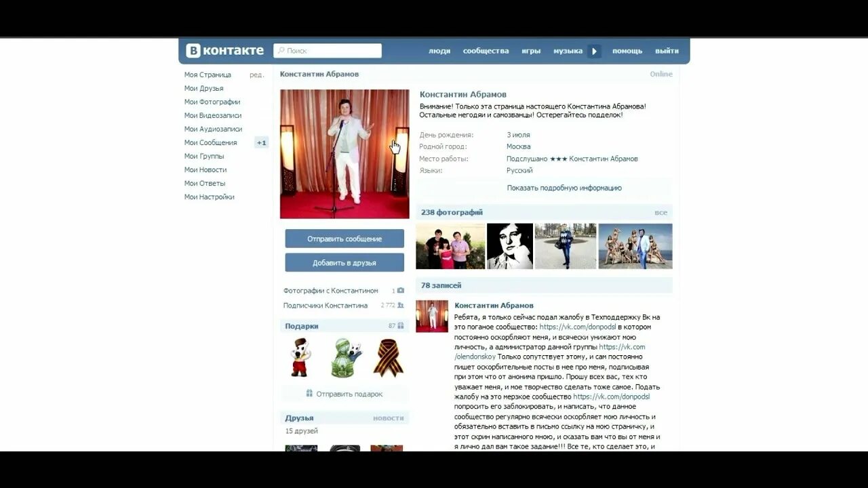Select the green wrapped gift in Подарки
Screen dimensions: 868x488
[x=344, y=357]
